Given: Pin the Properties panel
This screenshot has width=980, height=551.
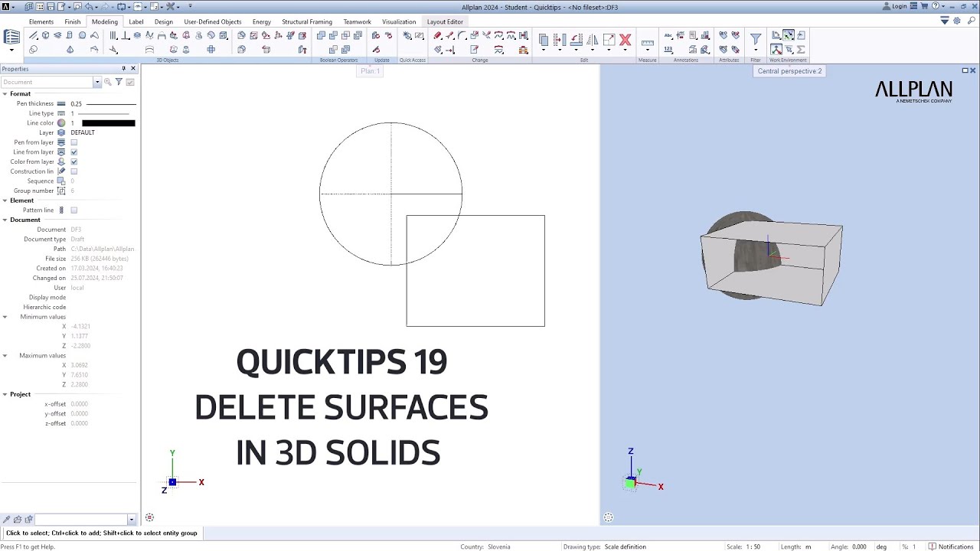Looking at the screenshot, I should (x=123, y=69).
